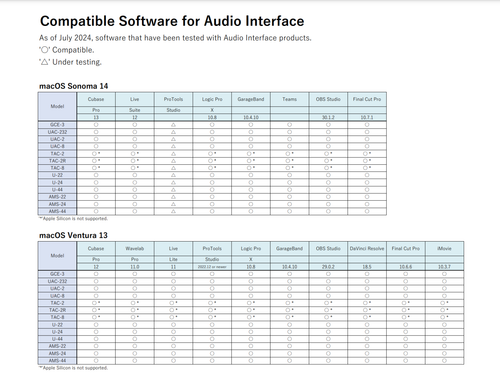The height and width of the screenshot is (374, 500).
Task: Select the Teams column header
Action: tap(289, 99)
